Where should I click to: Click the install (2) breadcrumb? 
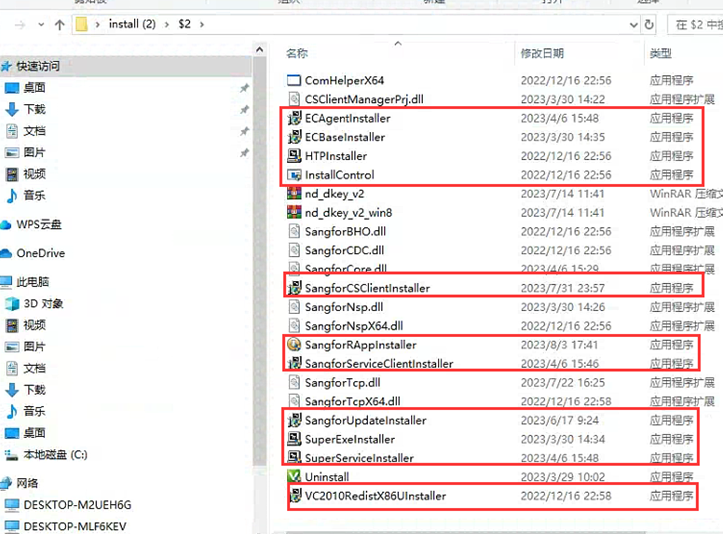pos(132,24)
